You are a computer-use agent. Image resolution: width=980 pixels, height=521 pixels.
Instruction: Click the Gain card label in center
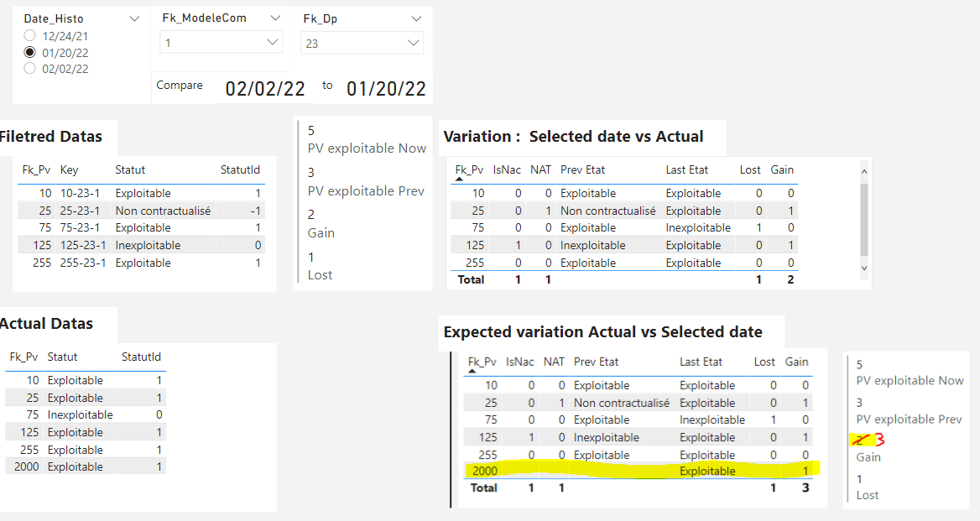[321, 233]
